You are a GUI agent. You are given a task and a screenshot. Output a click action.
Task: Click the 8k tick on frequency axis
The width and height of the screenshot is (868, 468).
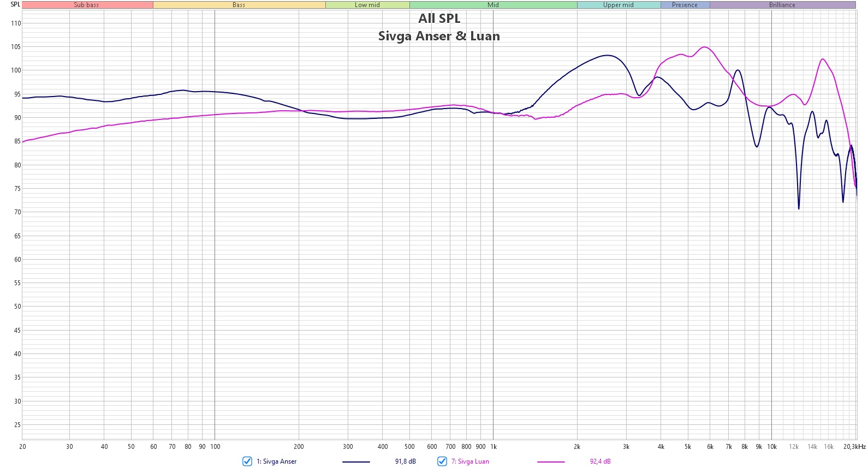click(745, 447)
